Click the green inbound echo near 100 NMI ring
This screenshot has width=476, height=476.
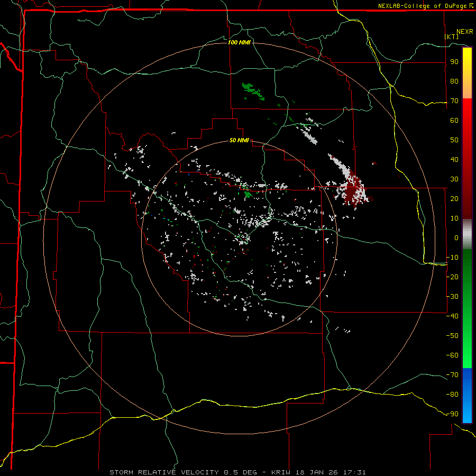253,91
